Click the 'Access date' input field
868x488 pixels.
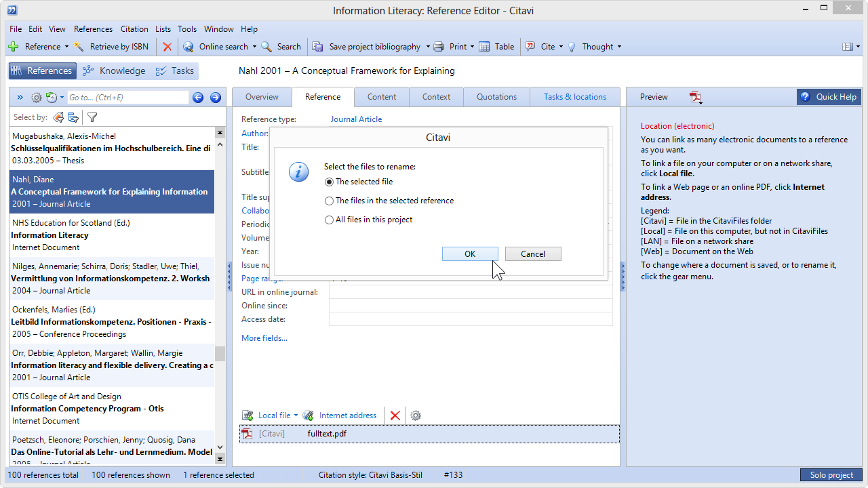click(471, 319)
